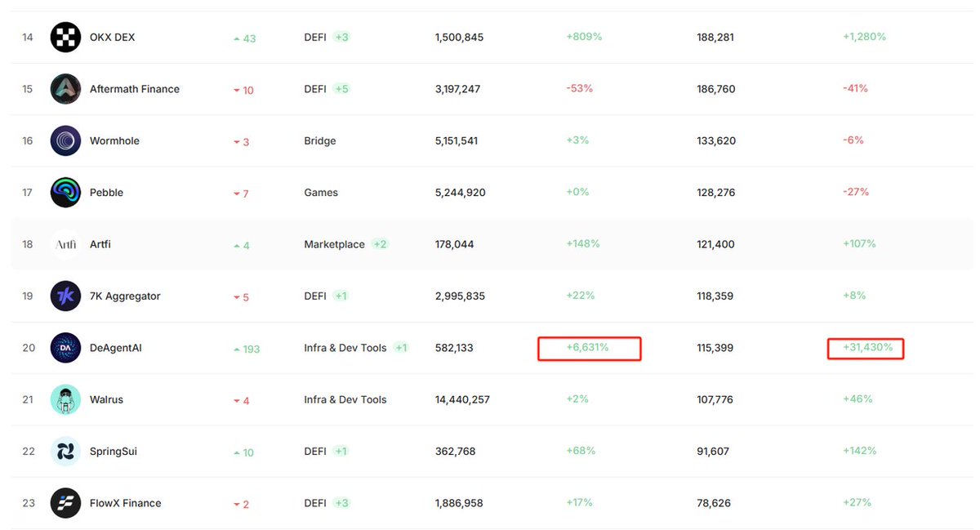The image size is (980, 530).
Task: Click the value 188,281 in OKX DEX row
Action: tap(715, 38)
